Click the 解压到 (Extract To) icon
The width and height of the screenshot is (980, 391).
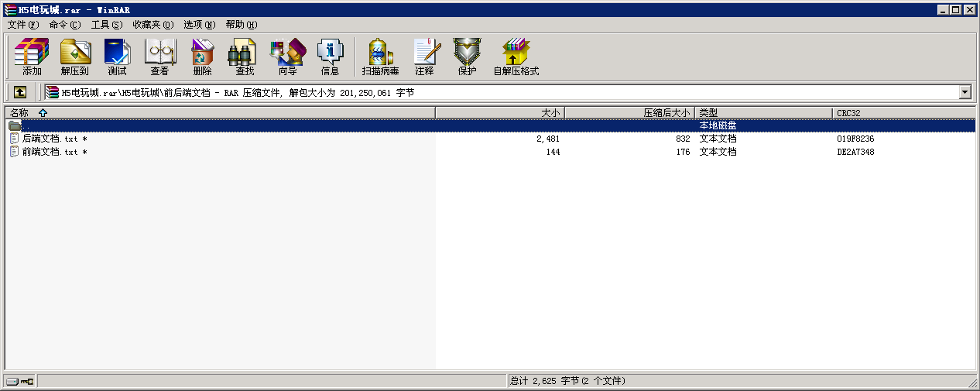(75, 57)
